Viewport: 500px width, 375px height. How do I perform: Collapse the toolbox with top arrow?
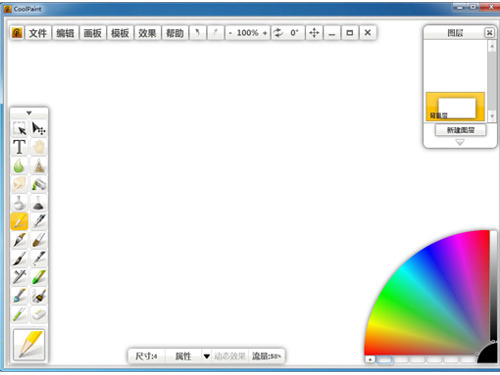click(x=29, y=113)
